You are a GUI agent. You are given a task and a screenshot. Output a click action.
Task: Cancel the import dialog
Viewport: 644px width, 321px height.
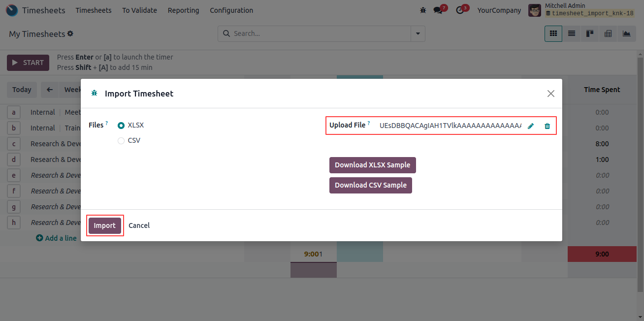(139, 225)
